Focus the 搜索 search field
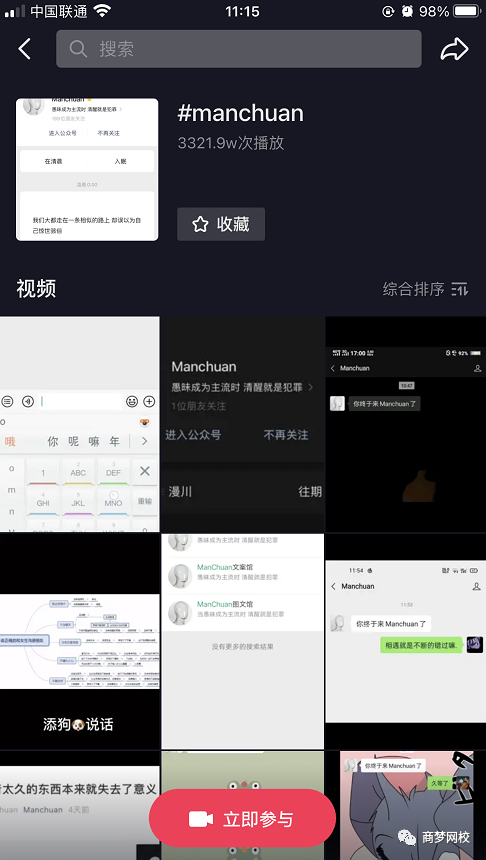This screenshot has width=486, height=860. [239, 49]
